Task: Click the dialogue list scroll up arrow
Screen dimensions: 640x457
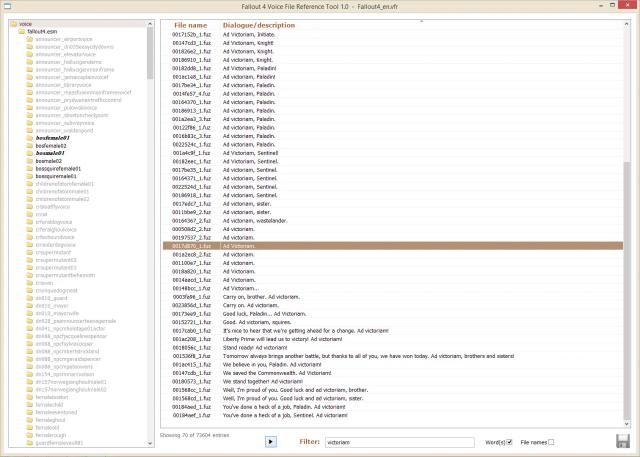Action: coord(627,24)
